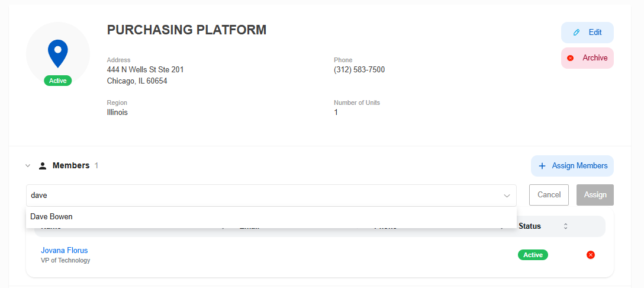Collapse the Members section chevron
644x288 pixels.
pos(28,166)
